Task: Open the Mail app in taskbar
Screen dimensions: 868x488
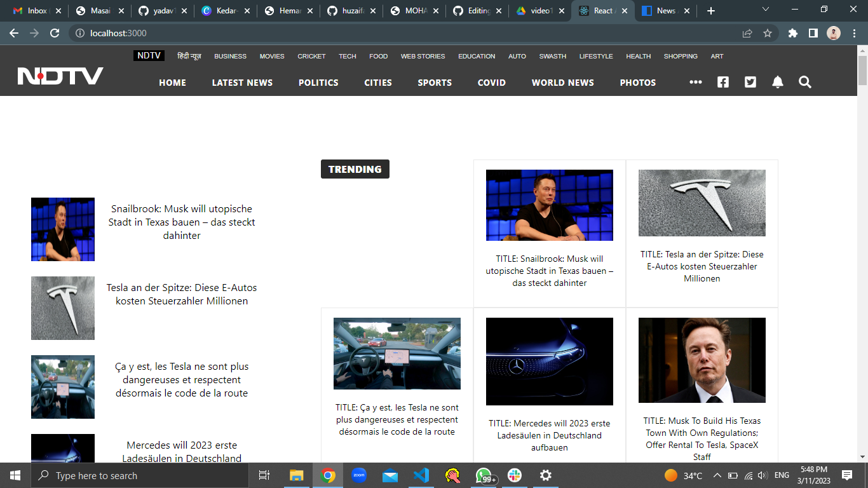Action: click(390, 475)
